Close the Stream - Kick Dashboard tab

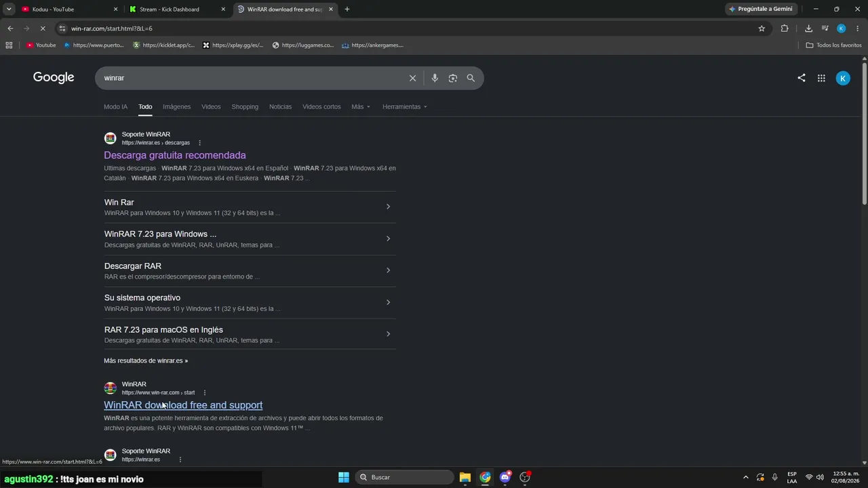tap(223, 9)
